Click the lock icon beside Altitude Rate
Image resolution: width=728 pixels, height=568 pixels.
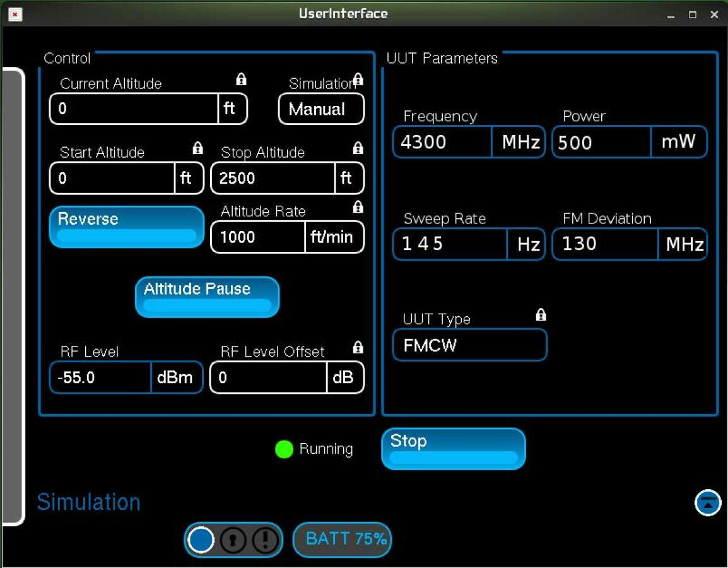[x=358, y=206]
